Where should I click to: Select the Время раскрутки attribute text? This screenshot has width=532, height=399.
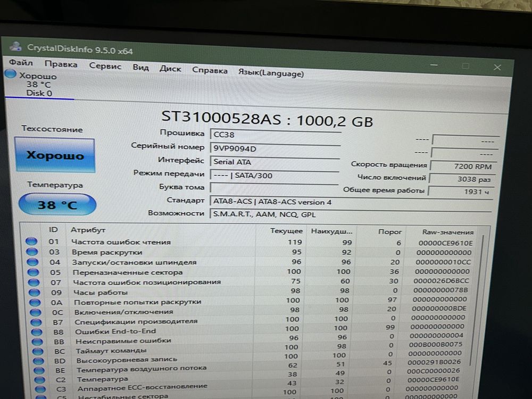click(107, 252)
